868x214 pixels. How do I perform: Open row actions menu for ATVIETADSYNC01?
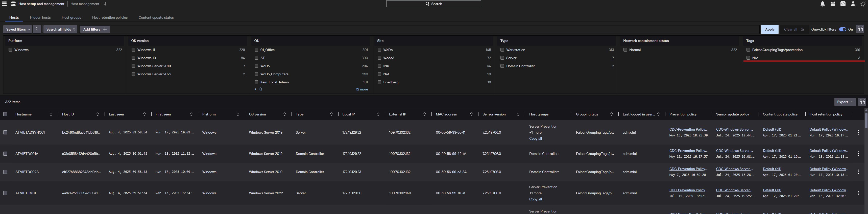(858, 132)
